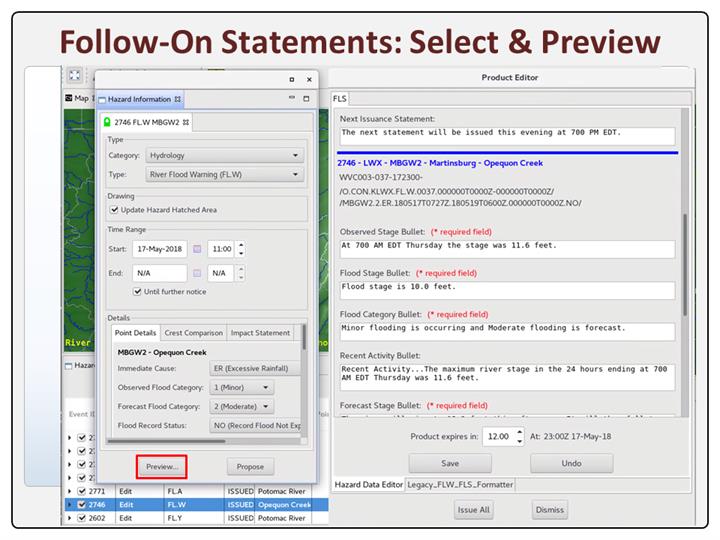720x540 pixels.
Task: Minimize the Hazard Information view panel
Action: click(x=292, y=97)
